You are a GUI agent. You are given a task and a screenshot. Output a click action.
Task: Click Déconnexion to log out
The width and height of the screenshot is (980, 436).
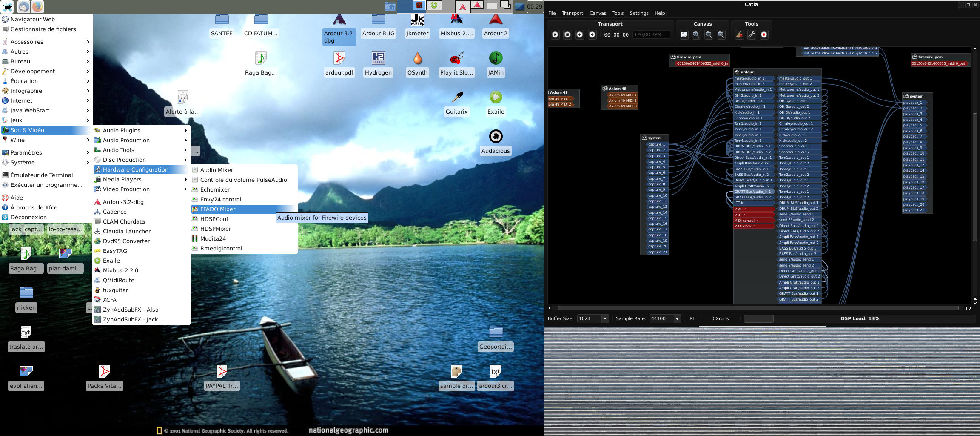pos(46,217)
